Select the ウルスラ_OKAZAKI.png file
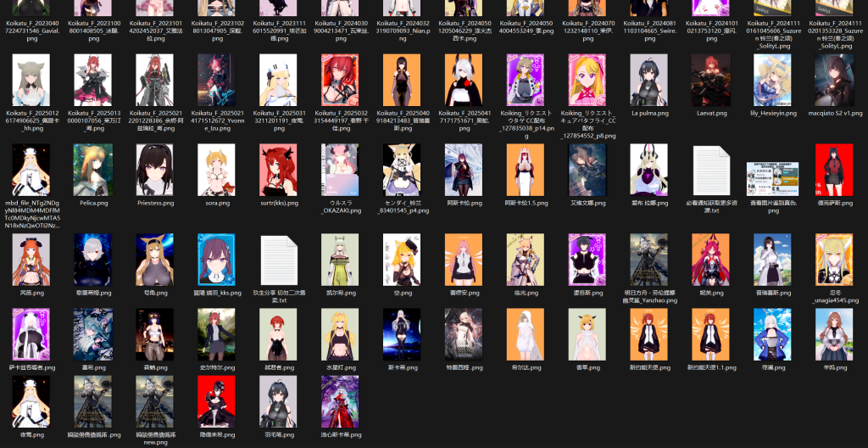This screenshot has width=868, height=448. point(340,170)
